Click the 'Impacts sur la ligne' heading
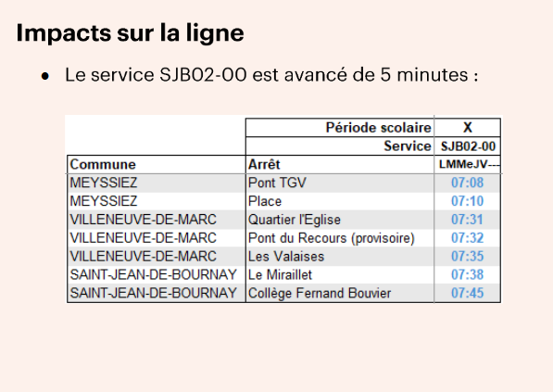553x392 pixels. (130, 33)
